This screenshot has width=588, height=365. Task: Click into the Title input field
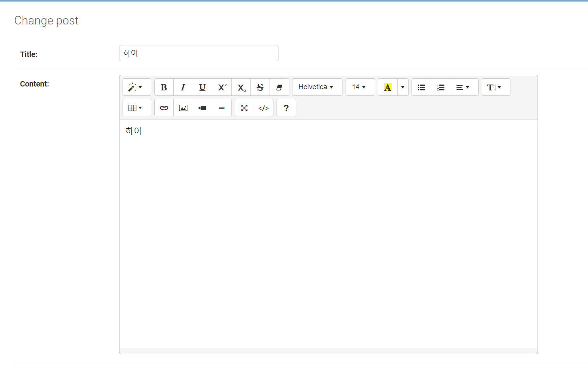tap(199, 53)
